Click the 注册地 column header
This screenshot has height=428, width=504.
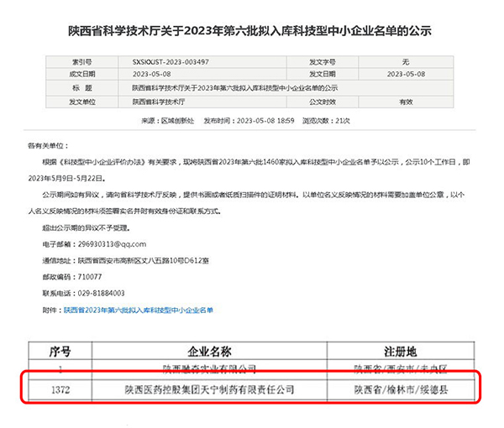tap(401, 352)
